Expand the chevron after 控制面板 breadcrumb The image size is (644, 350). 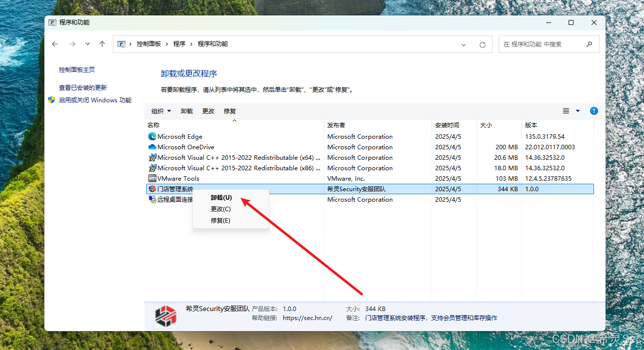click(167, 44)
